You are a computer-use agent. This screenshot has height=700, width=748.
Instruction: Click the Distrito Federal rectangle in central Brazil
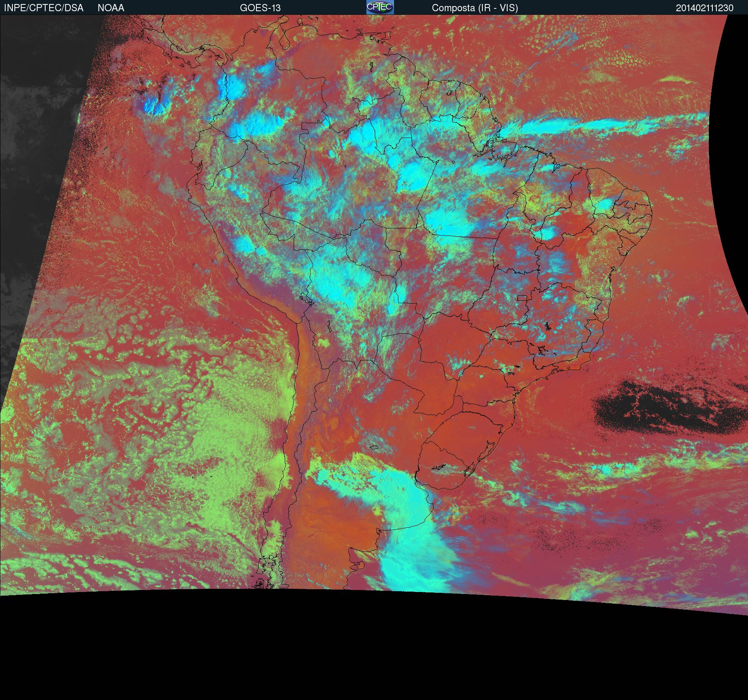522,298
